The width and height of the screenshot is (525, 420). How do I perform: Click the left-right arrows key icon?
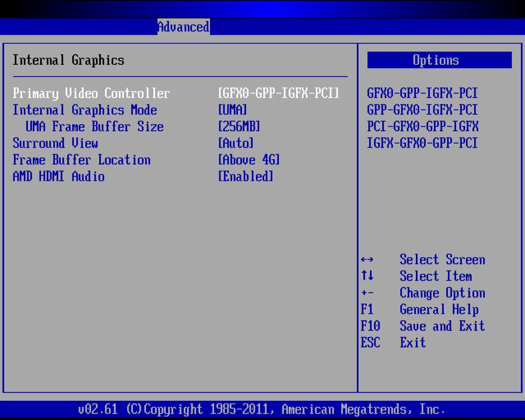coord(367,260)
